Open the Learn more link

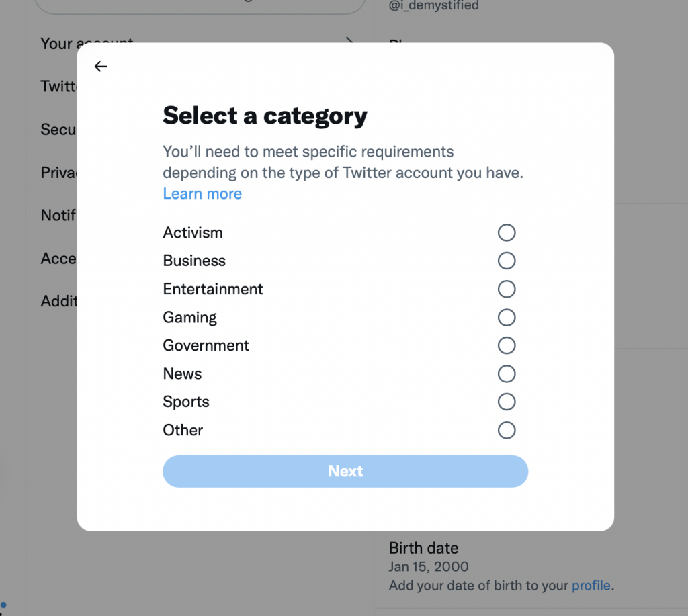tap(202, 194)
